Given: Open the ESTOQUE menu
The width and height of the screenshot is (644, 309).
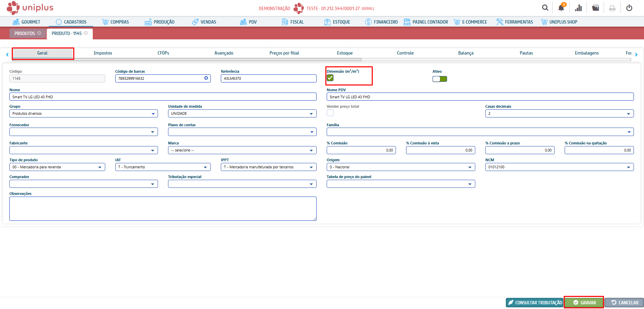Looking at the screenshot, I should [x=337, y=22].
